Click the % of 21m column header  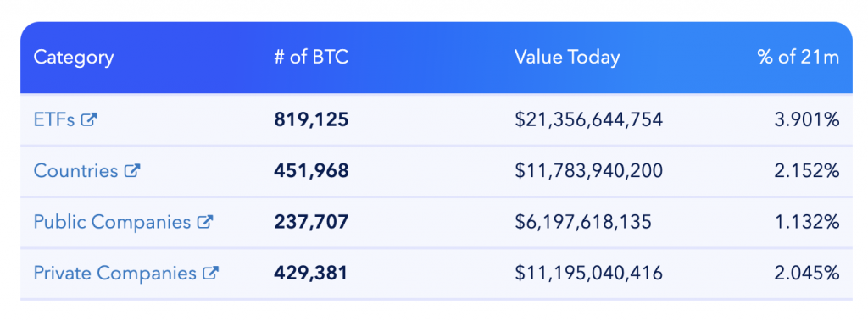pyautogui.click(x=798, y=57)
